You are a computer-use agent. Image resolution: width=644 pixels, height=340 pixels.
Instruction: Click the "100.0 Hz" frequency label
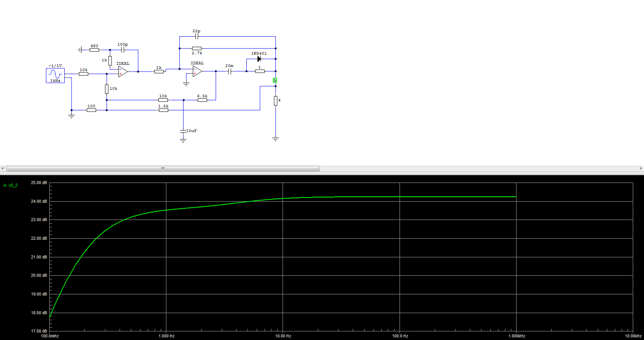pos(400,336)
